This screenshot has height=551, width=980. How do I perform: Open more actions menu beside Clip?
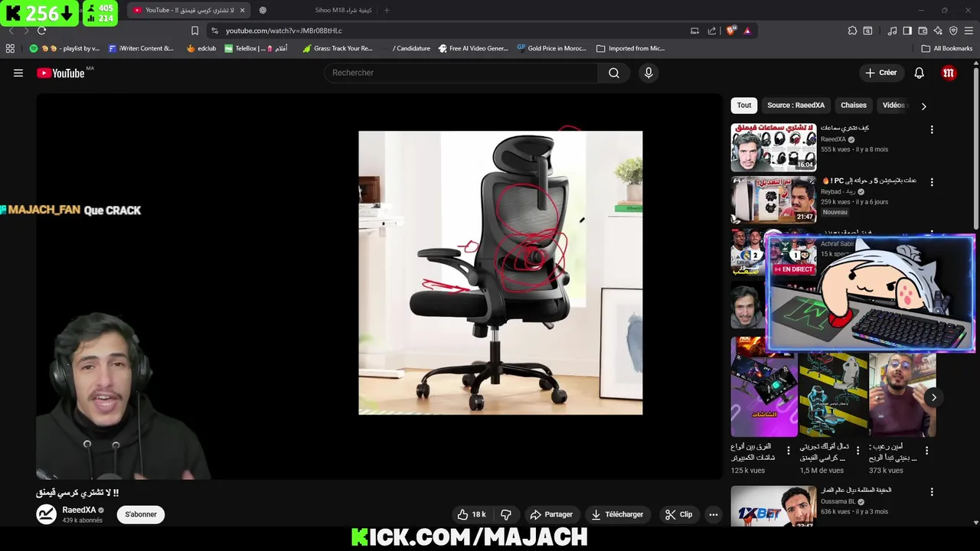714,514
